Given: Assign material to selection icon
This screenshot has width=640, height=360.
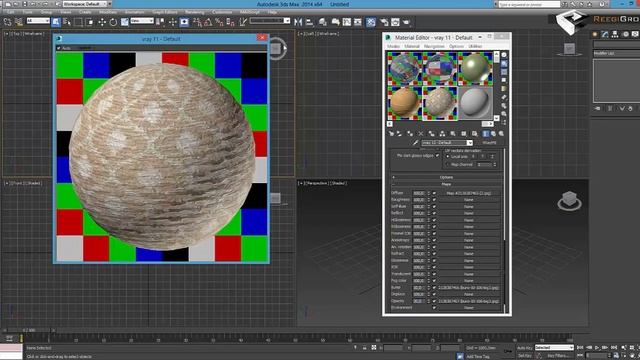Looking at the screenshot, I should (x=410, y=133).
